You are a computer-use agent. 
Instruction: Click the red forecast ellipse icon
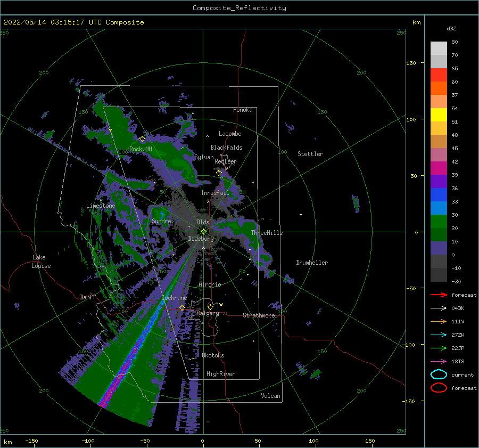(x=439, y=388)
